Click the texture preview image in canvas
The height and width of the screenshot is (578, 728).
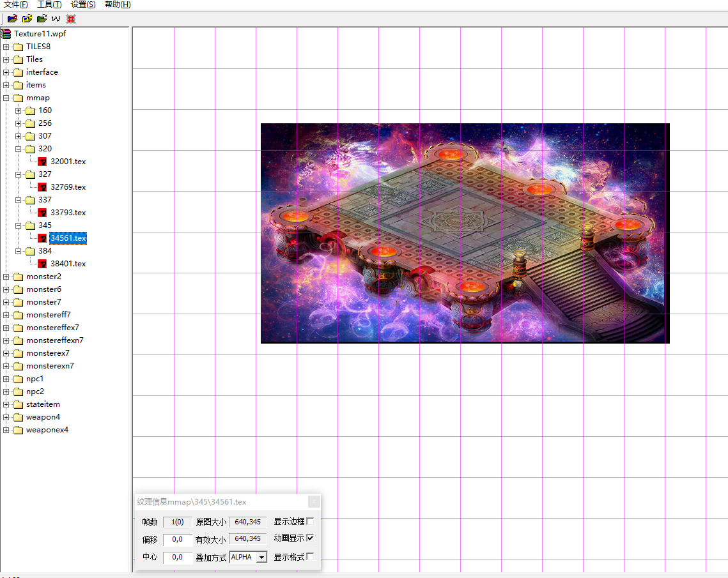(x=465, y=233)
